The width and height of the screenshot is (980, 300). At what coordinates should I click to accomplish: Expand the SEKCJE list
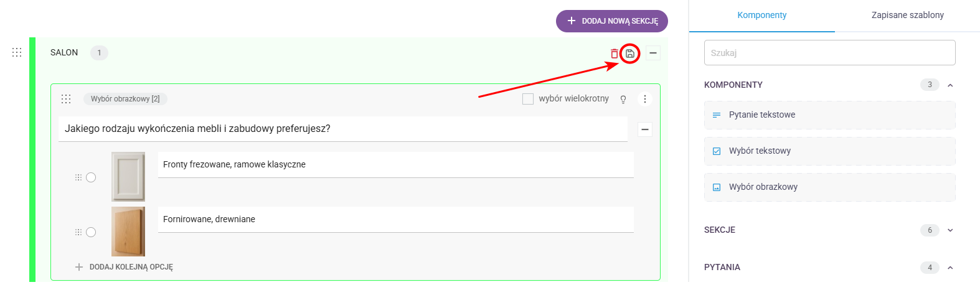coord(950,230)
